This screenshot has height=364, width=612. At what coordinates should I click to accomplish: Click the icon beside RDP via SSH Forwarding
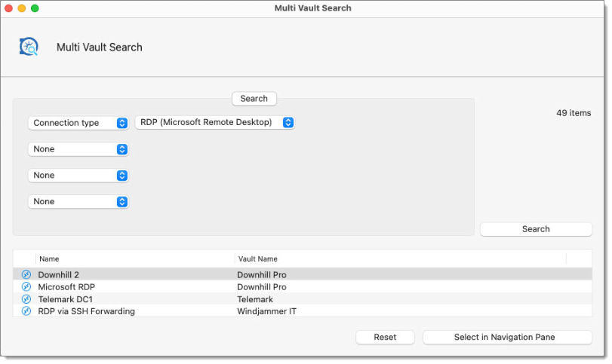[x=26, y=311]
